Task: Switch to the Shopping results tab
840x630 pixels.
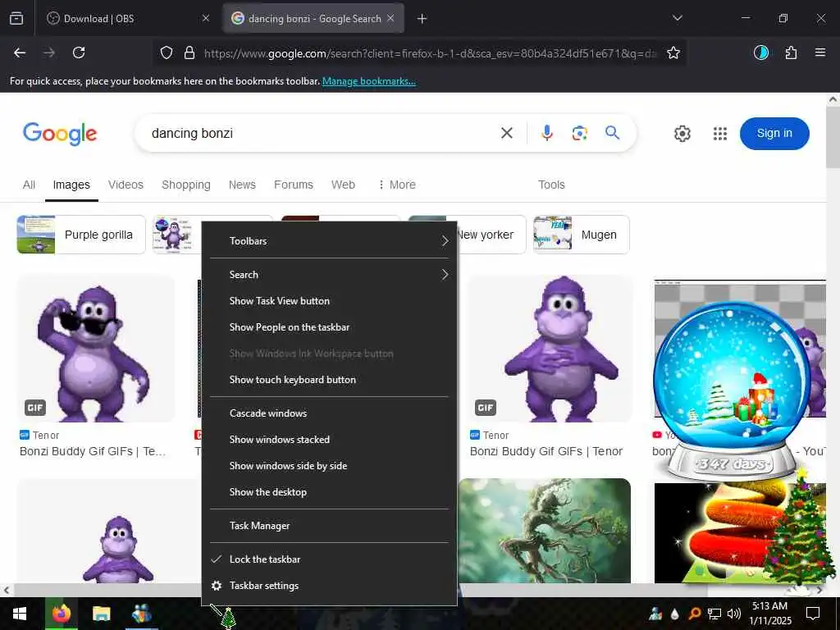Action: click(x=186, y=185)
